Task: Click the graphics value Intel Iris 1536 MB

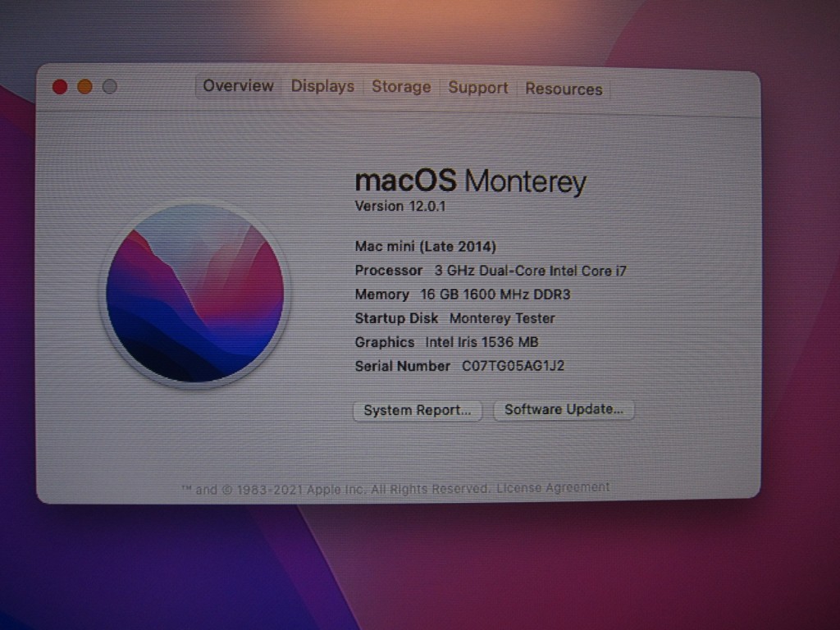Action: click(x=482, y=342)
